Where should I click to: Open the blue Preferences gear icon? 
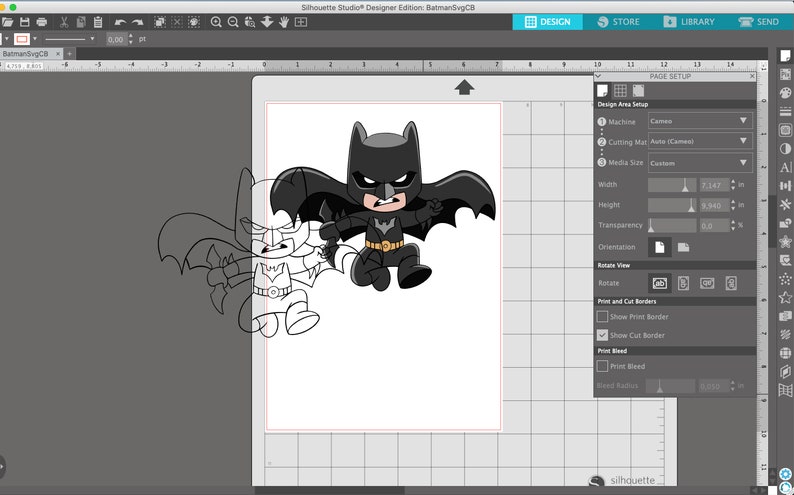(x=785, y=474)
